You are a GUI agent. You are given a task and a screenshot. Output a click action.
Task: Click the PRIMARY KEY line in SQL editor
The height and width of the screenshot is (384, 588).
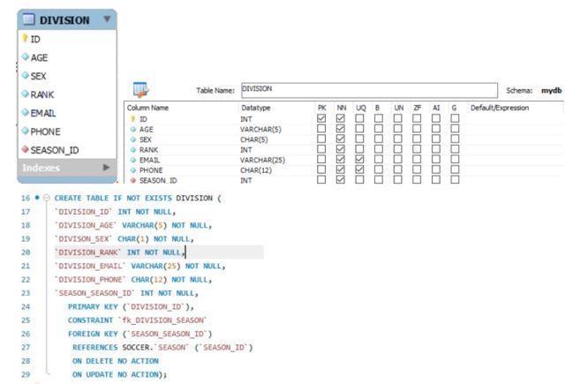click(x=131, y=306)
